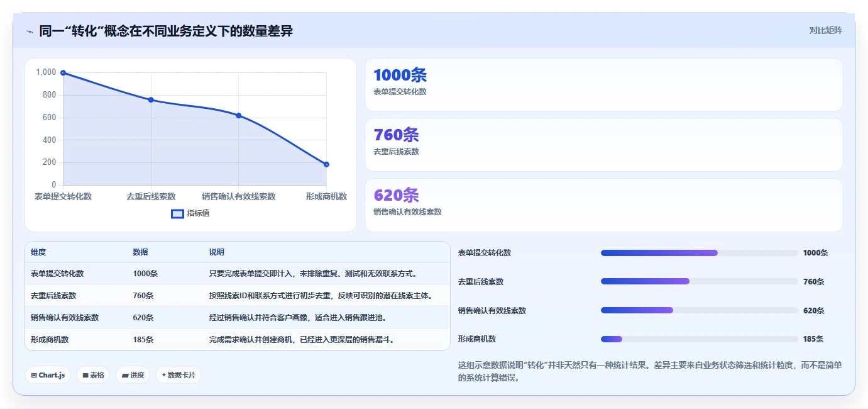This screenshot has width=868, height=409.
Task: Click the chart data point for 销售确认有效线索数
Action: coord(239,116)
